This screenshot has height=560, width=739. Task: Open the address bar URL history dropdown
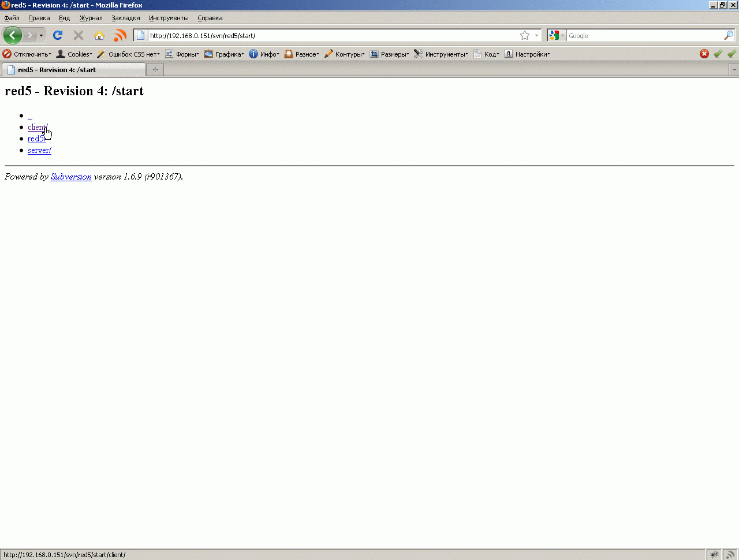click(536, 36)
